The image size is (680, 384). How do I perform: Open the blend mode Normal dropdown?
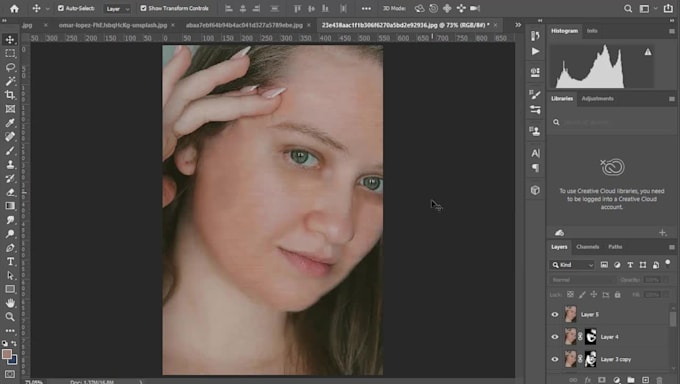(582, 280)
